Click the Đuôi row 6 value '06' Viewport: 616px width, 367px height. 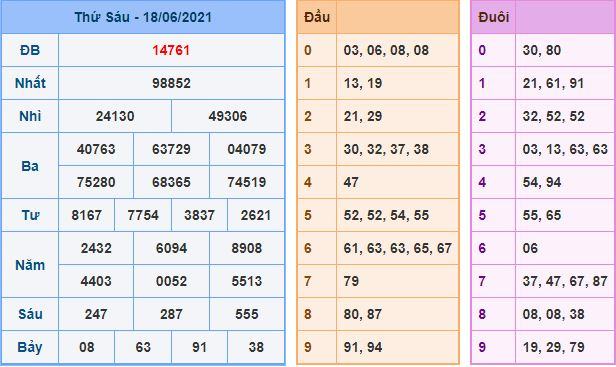tap(530, 248)
